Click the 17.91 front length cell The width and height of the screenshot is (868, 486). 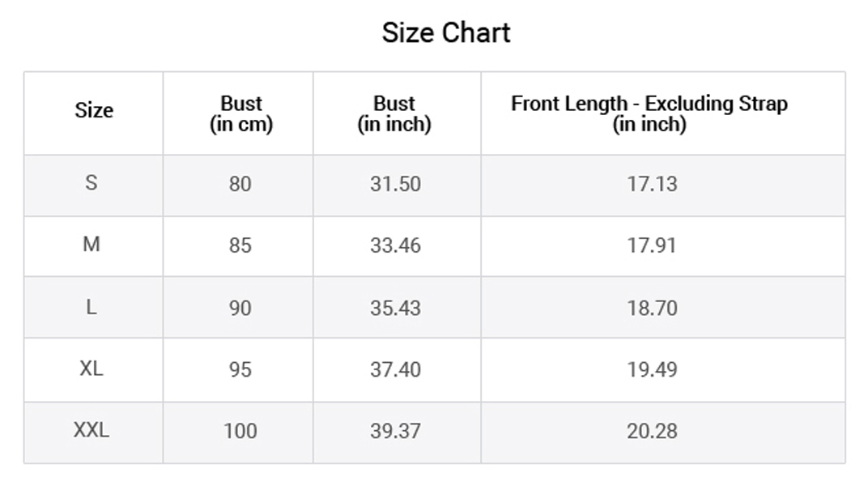coord(652,245)
